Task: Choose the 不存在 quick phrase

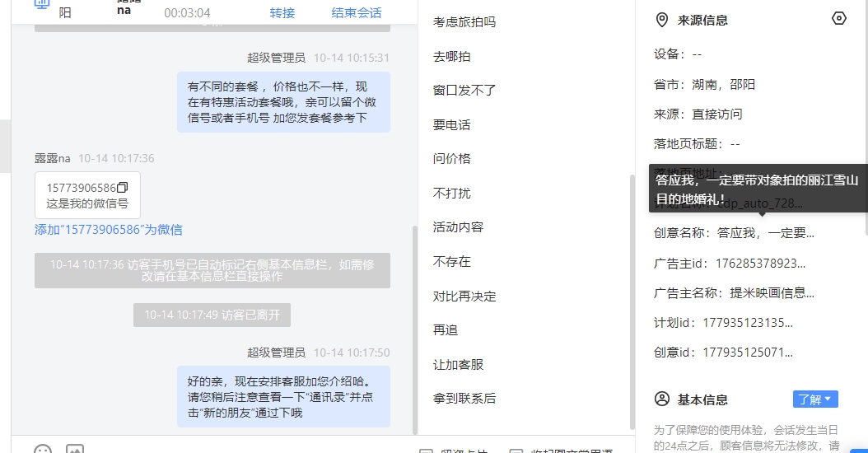Action: coord(452,261)
